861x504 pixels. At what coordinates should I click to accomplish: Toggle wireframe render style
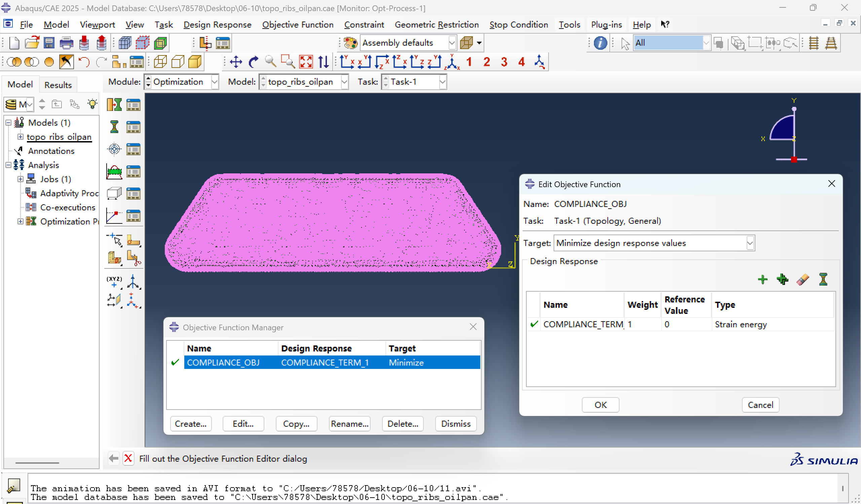click(x=160, y=62)
